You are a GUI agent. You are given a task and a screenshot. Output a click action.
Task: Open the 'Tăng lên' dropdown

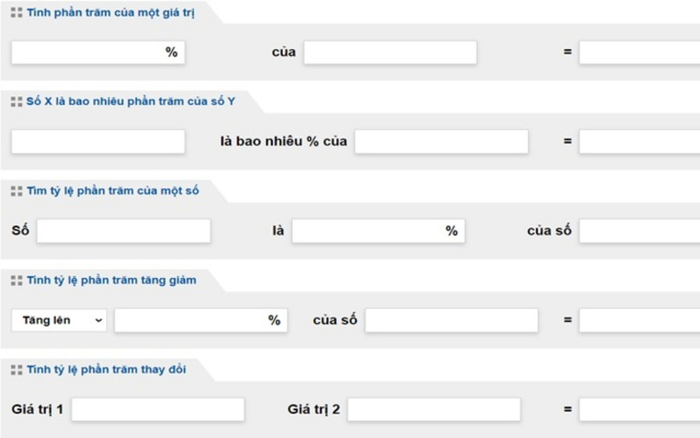tap(59, 320)
